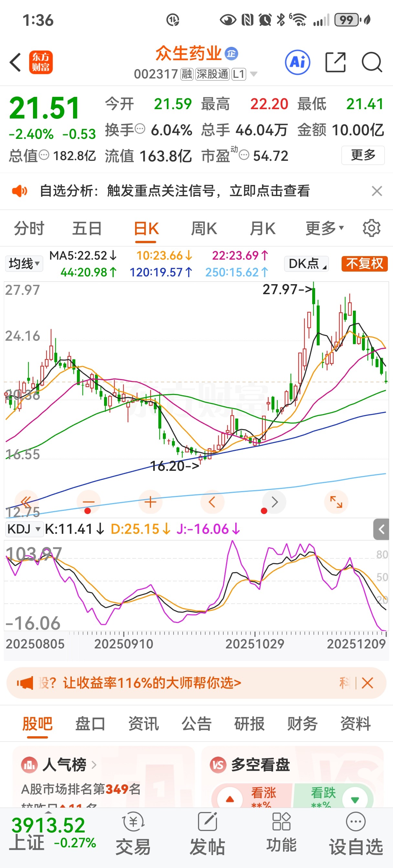Move chart left with arrow icon
Screen dimensions: 393x868
[x=212, y=502]
